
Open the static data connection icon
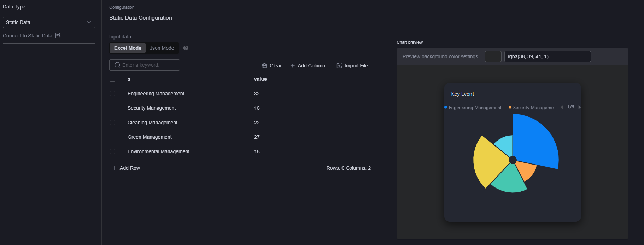58,36
